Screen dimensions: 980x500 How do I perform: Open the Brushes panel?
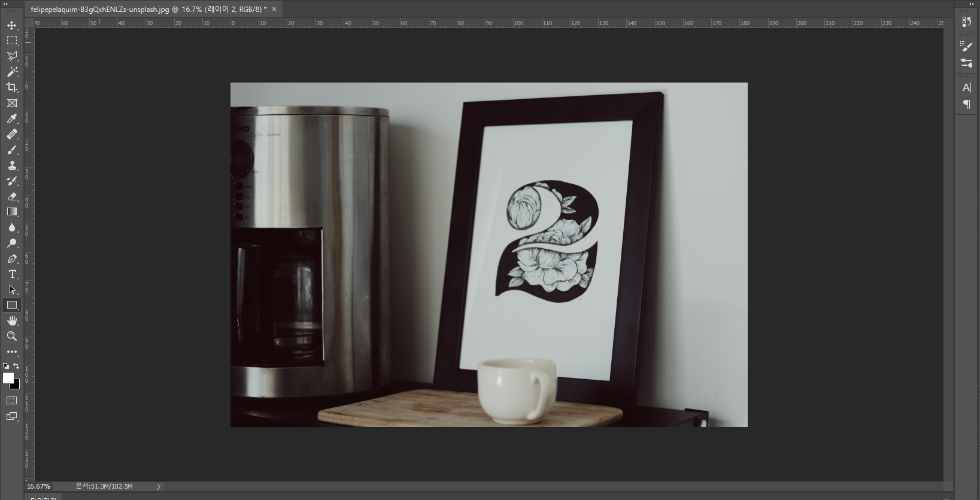pyautogui.click(x=966, y=63)
